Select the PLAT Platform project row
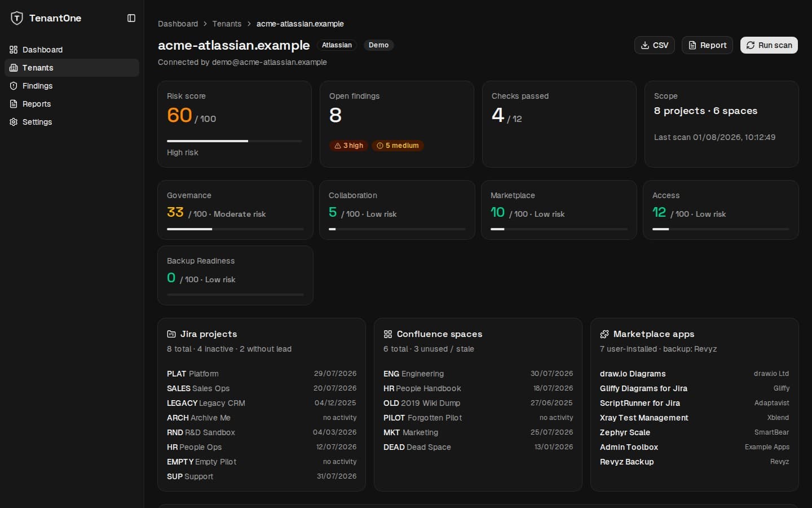 [262, 374]
